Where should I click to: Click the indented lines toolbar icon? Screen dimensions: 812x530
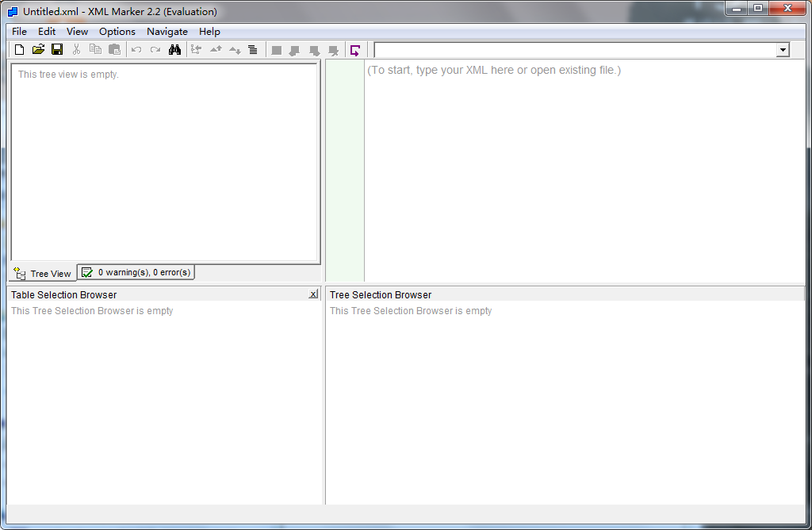pyautogui.click(x=253, y=50)
